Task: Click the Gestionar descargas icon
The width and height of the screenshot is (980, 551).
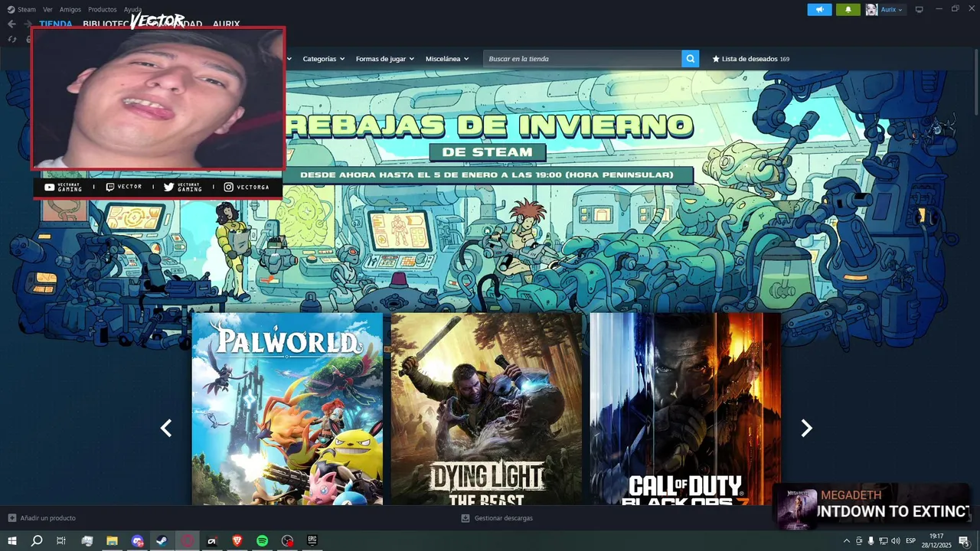Action: click(x=465, y=518)
